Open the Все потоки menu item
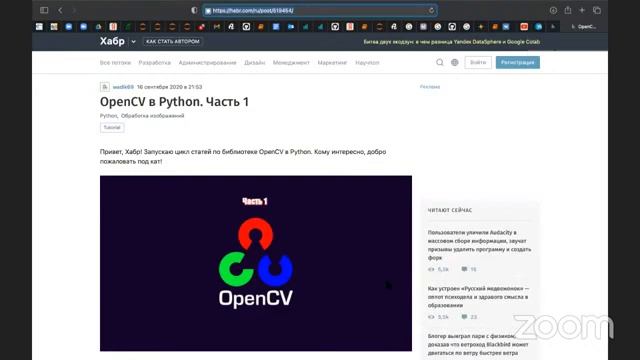Screen dimensions: 640x360 tap(116, 63)
